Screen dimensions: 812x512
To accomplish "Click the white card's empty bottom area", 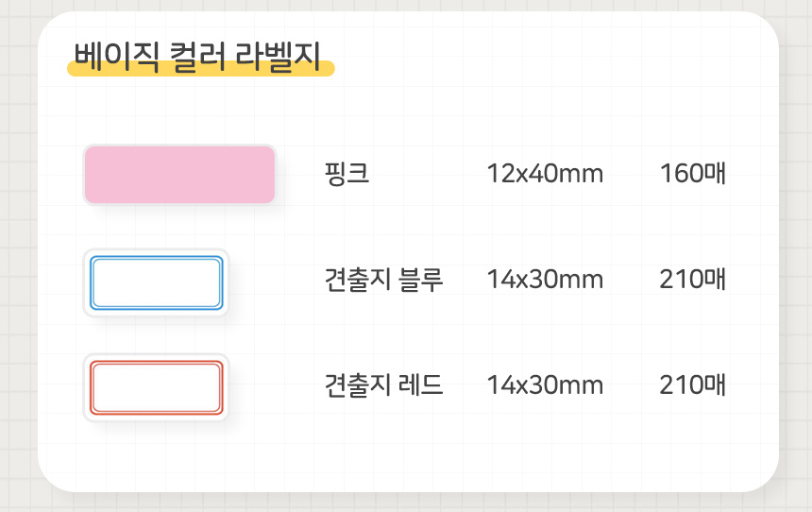I will tap(406, 458).
